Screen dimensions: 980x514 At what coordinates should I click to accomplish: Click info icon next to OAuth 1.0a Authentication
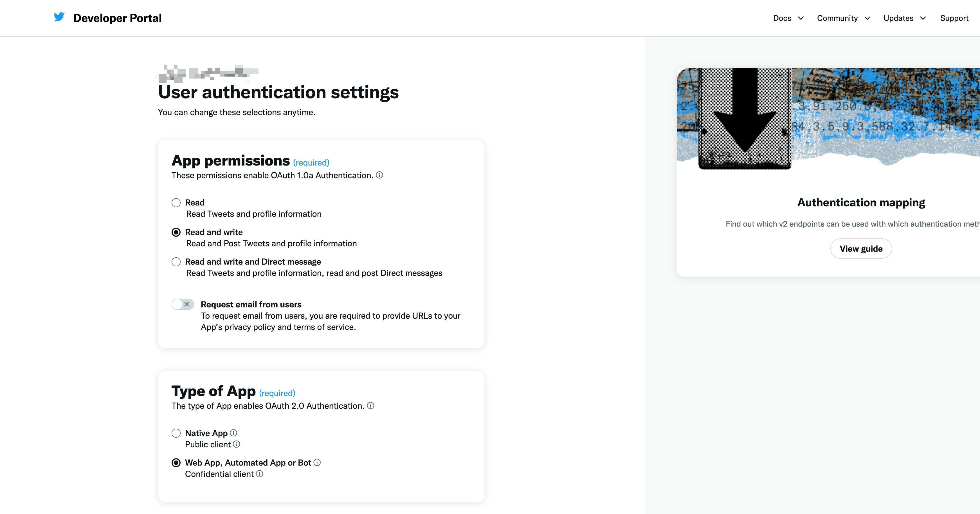coord(379,175)
